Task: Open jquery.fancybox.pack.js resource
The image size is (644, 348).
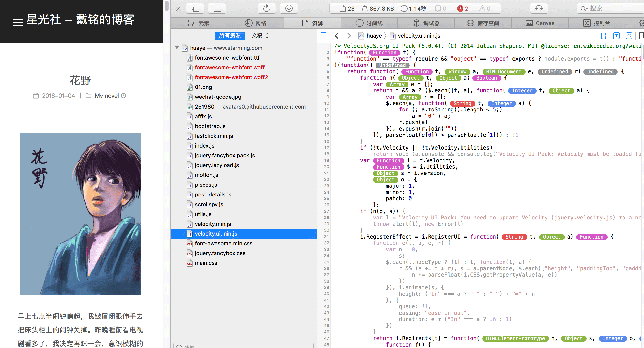Action: (x=244, y=155)
